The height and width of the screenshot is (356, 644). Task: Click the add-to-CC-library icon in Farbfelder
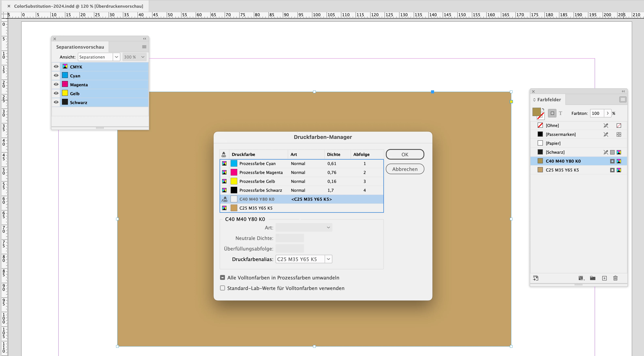pyautogui.click(x=536, y=278)
